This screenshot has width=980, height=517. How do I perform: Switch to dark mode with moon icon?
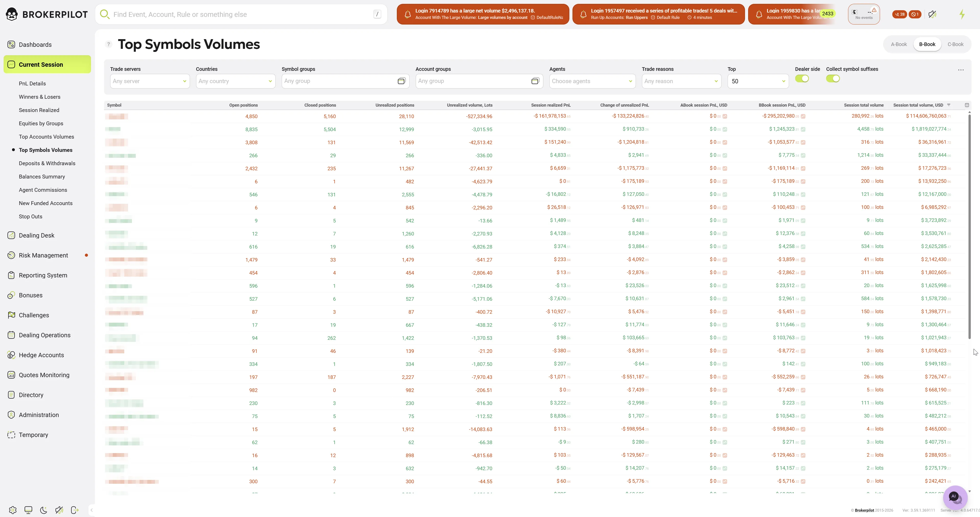44,510
